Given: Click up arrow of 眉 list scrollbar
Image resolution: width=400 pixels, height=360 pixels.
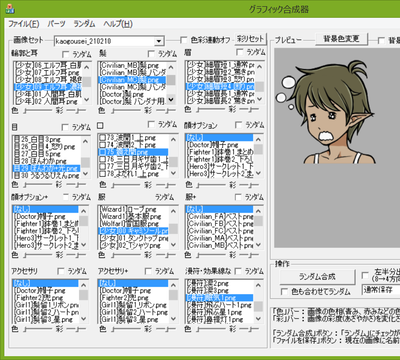Looking at the screenshot, I should 260,67.
